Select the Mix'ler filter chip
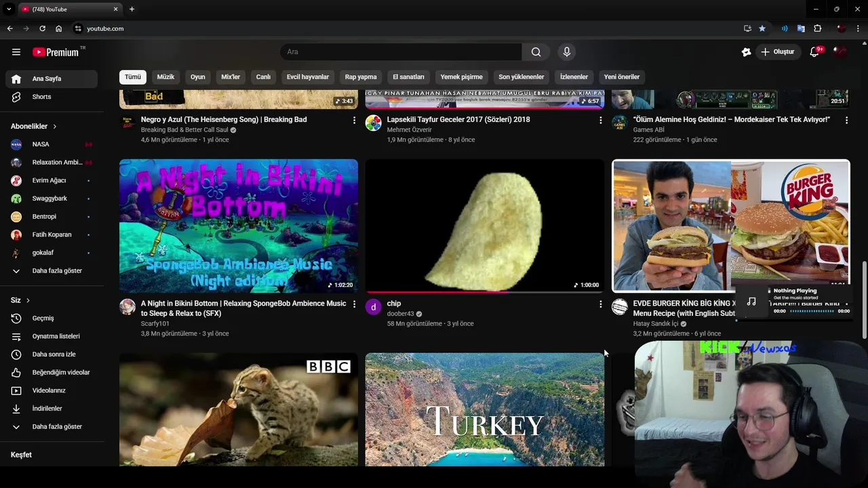 [x=231, y=77]
